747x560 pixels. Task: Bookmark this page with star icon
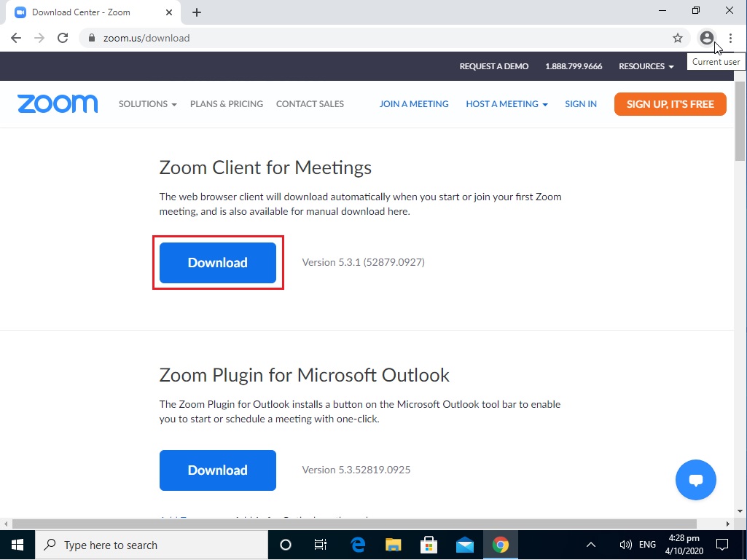click(678, 38)
